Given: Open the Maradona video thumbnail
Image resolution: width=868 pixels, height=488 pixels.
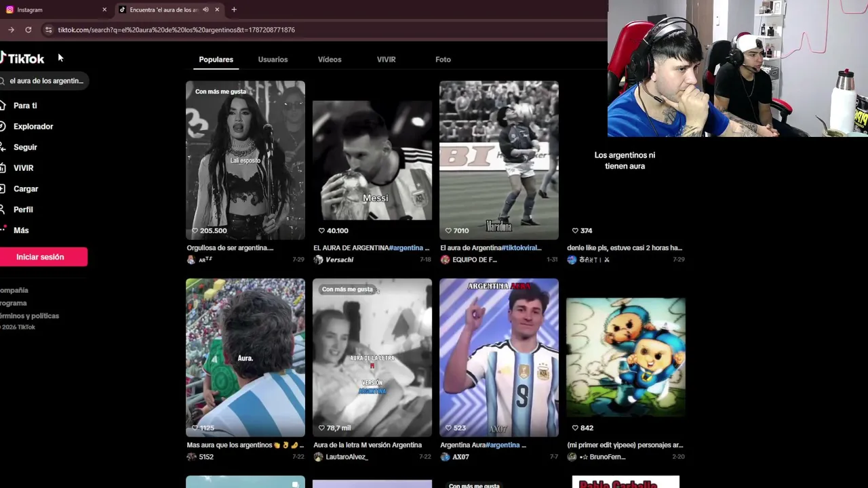Looking at the screenshot, I should click(499, 160).
